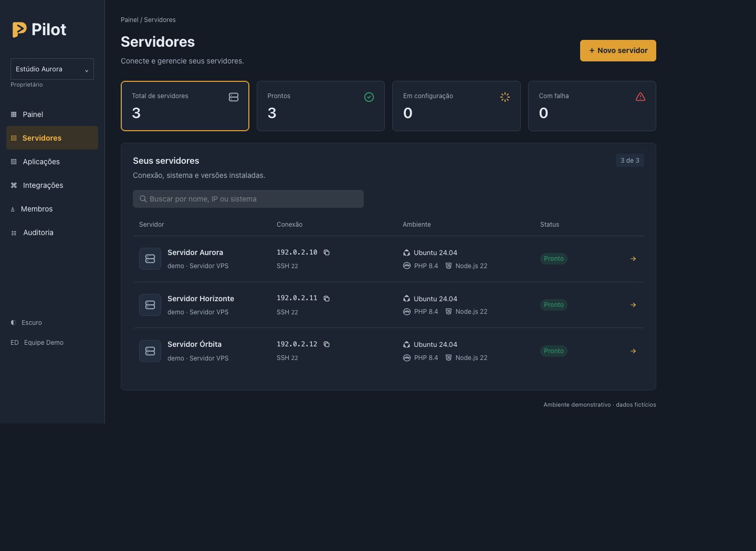This screenshot has width=756, height=551.
Task: Open the Equipe Demo account menu
Action: 37,343
